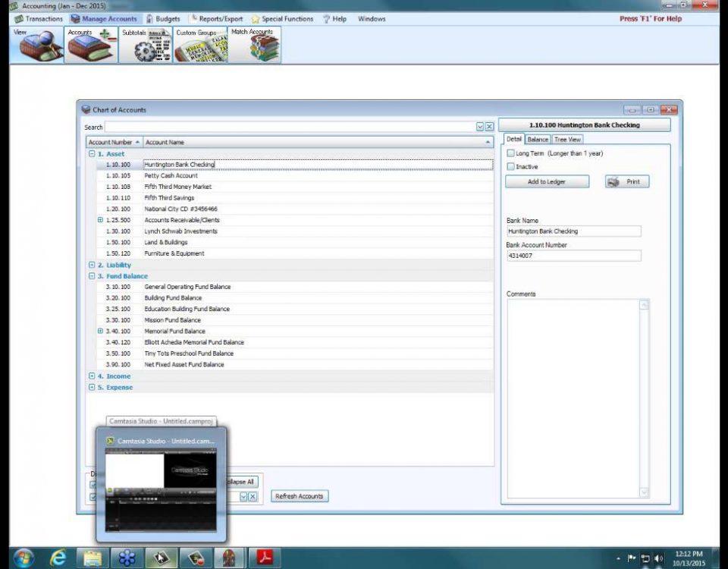The width and height of the screenshot is (728, 569).
Task: Check the Inactive checkbox
Action: click(x=510, y=167)
